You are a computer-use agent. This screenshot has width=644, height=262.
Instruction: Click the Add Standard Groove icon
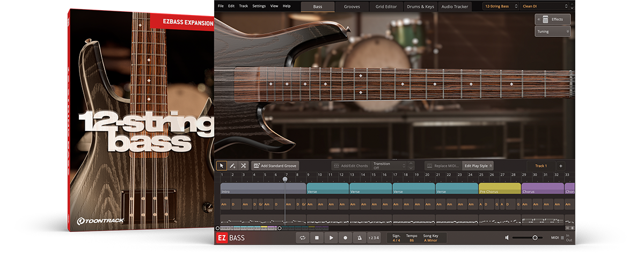point(256,166)
